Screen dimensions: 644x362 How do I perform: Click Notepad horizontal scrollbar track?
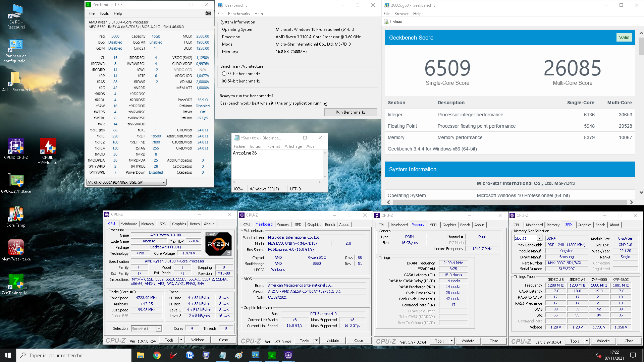(x=276, y=182)
